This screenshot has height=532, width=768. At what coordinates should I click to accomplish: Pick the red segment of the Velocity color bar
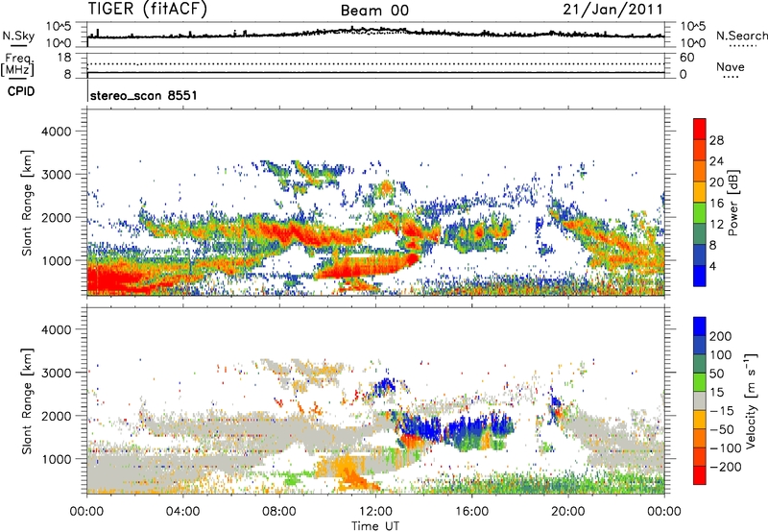pos(700,475)
